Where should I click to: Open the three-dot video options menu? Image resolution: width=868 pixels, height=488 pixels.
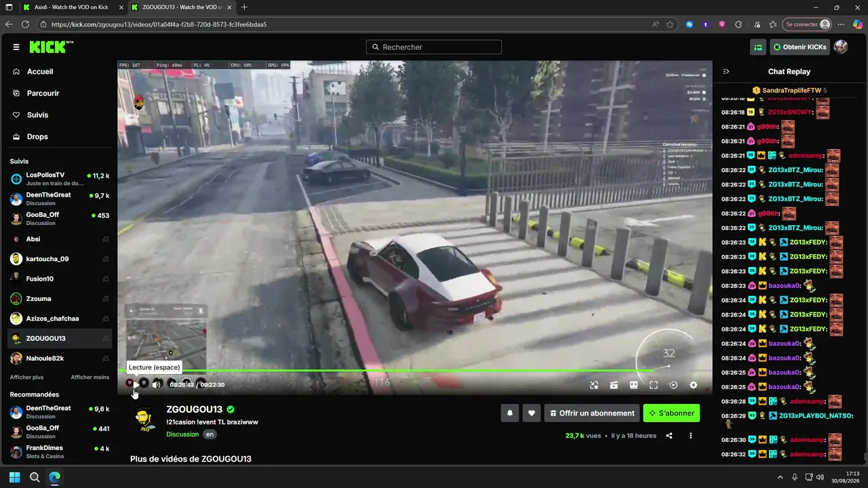click(x=690, y=436)
